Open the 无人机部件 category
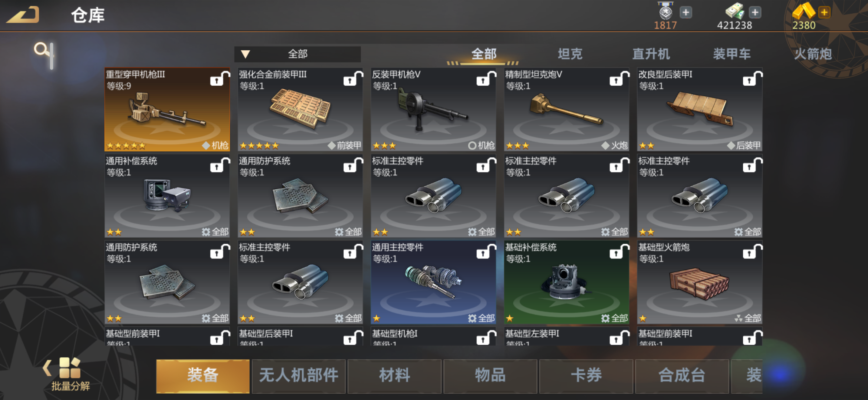The width and height of the screenshot is (868, 400). pos(298,376)
